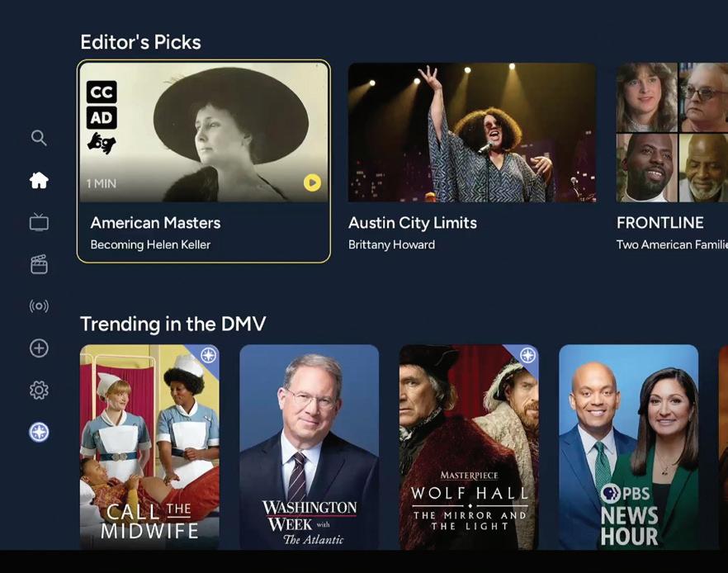Click the Passport badge on Call the Midwife
Image resolution: width=728 pixels, height=573 pixels.
pyautogui.click(x=209, y=356)
